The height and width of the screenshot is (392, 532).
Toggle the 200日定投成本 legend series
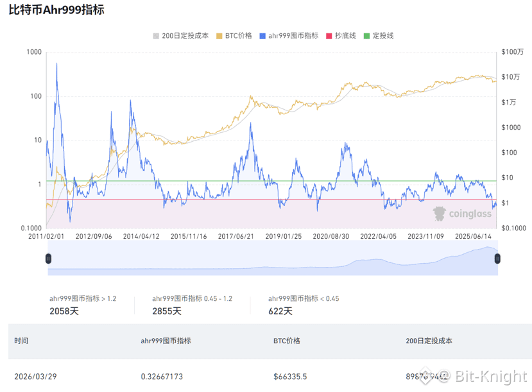181,35
